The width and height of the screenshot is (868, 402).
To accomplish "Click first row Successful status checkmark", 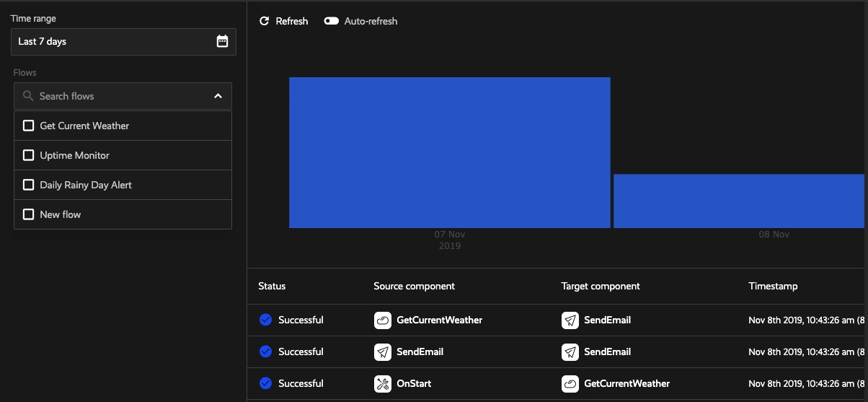I will point(265,320).
